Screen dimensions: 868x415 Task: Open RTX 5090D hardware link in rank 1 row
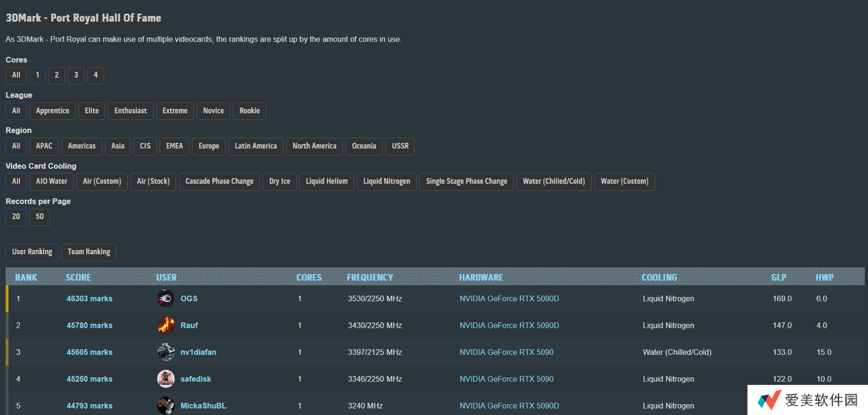(509, 299)
